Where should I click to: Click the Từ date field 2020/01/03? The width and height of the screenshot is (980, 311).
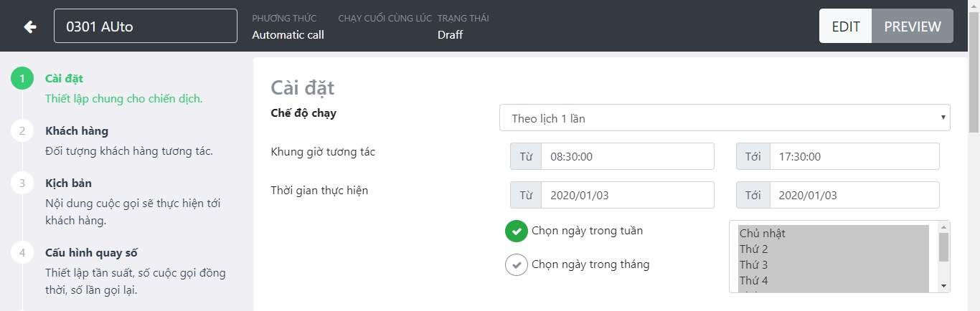(628, 195)
